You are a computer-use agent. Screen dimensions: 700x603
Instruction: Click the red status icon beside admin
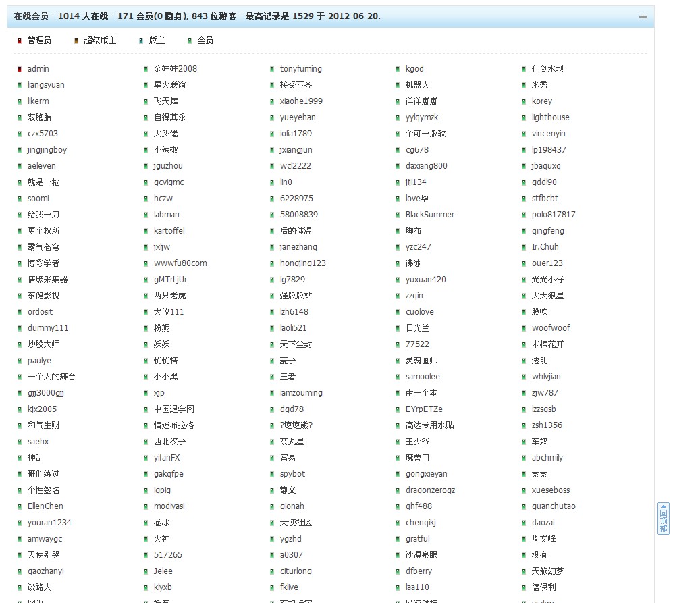pos(19,68)
